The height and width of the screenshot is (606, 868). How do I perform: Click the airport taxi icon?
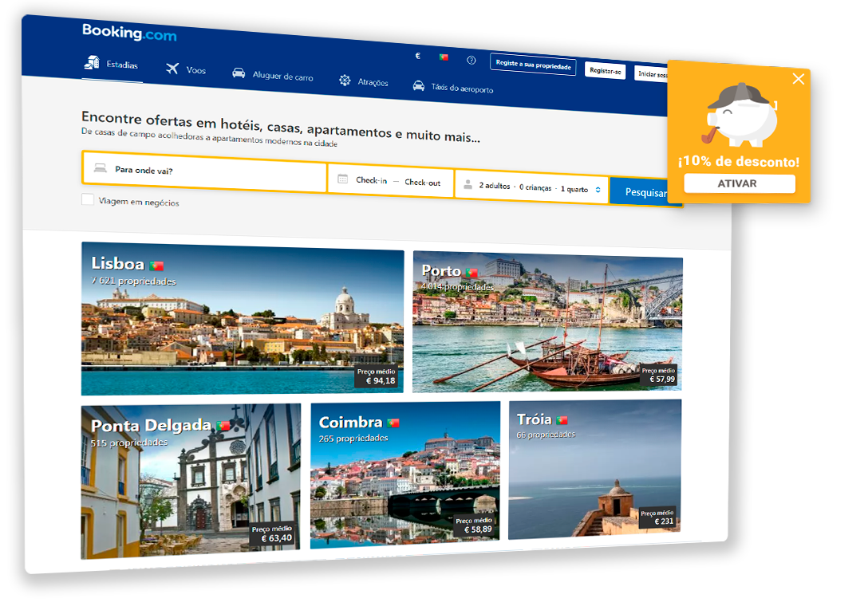(418, 85)
